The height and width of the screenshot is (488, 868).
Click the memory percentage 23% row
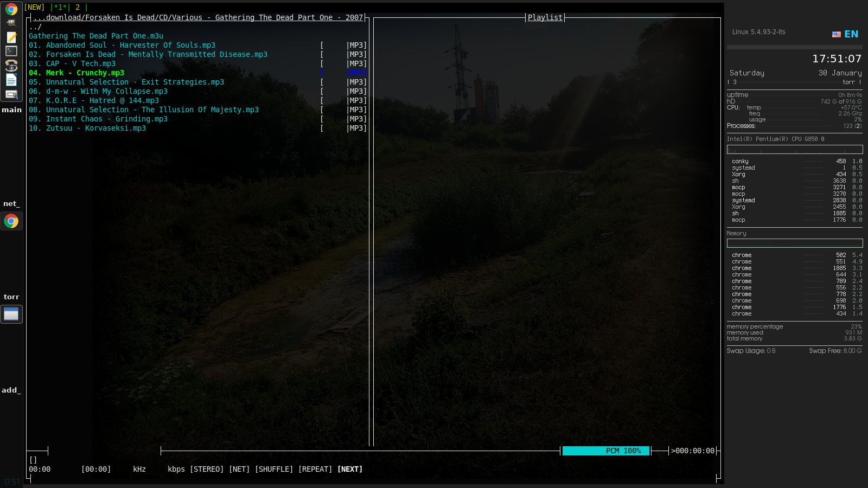point(794,327)
